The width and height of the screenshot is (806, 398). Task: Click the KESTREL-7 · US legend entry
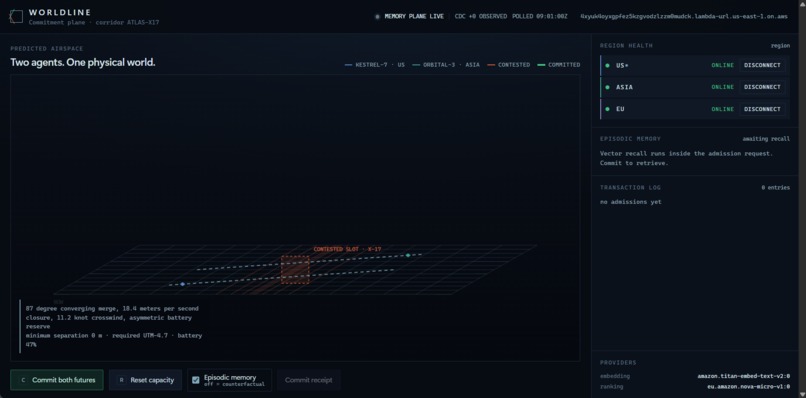tap(375, 65)
